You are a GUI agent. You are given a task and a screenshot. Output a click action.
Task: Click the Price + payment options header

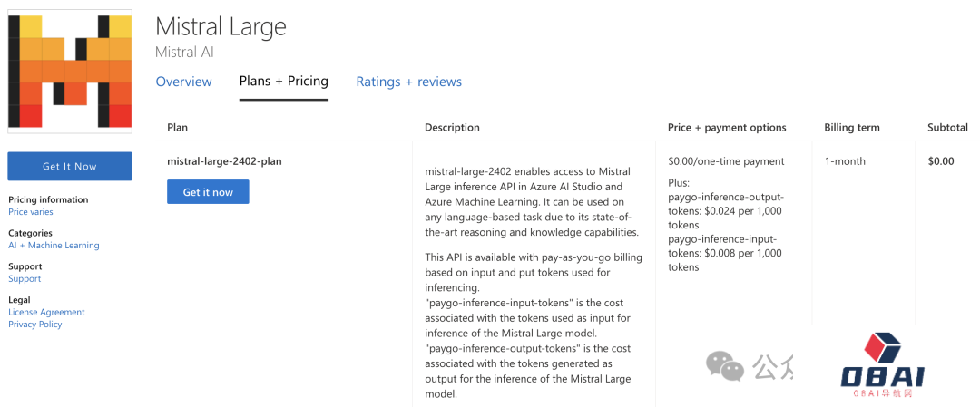727,128
